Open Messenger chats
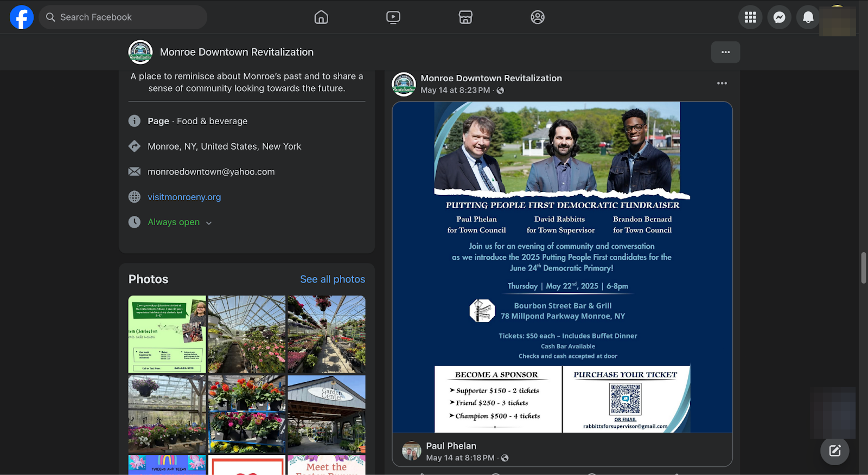 [x=779, y=17]
